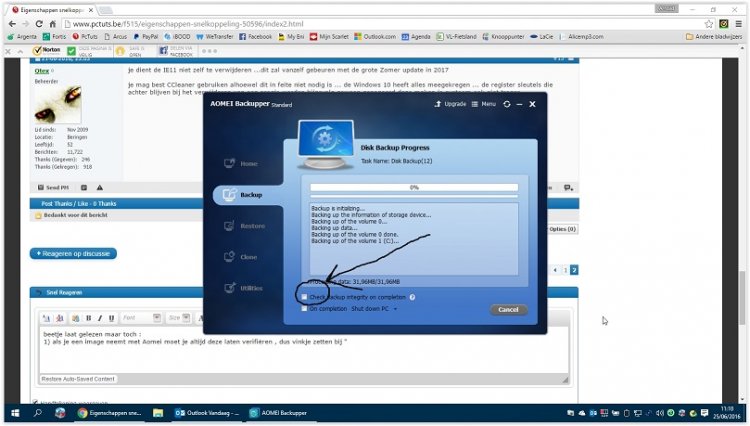Open the Utilities section in AOMEI sidebar

[x=243, y=288]
